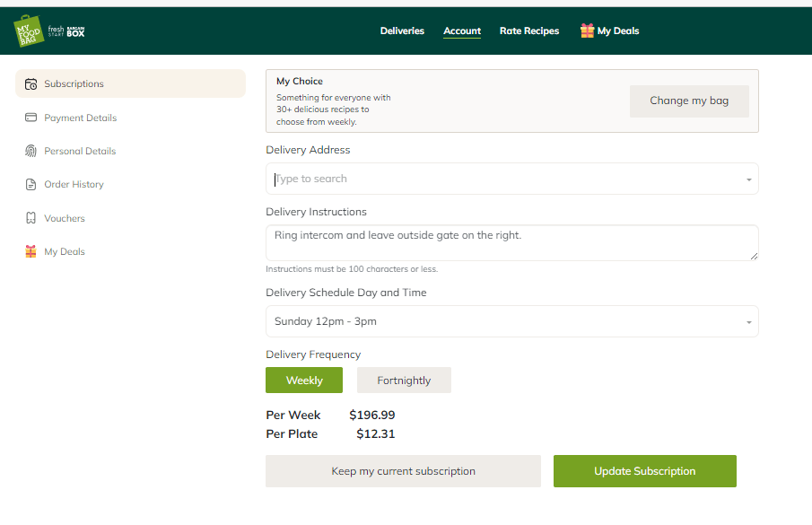812x525 pixels.
Task: Click the My Deals gift icon in sidebar
Action: click(x=30, y=251)
